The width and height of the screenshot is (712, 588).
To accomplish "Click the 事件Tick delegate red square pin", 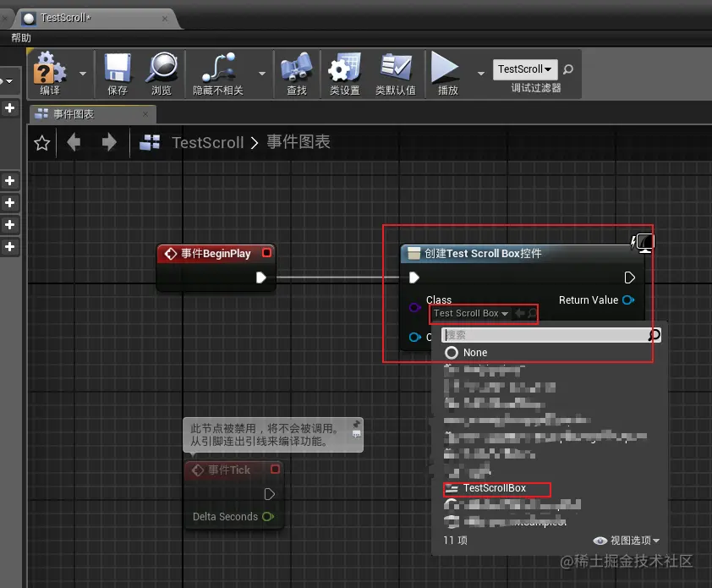I will pyautogui.click(x=275, y=469).
